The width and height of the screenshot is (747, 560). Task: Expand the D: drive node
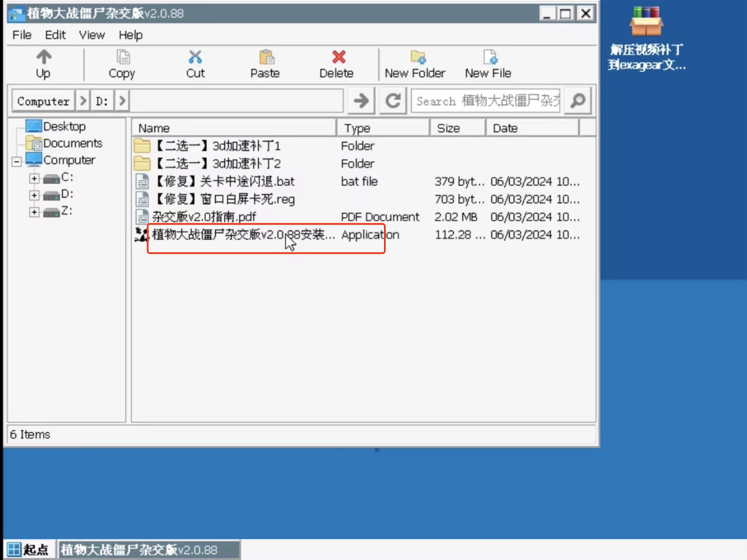tap(34, 195)
